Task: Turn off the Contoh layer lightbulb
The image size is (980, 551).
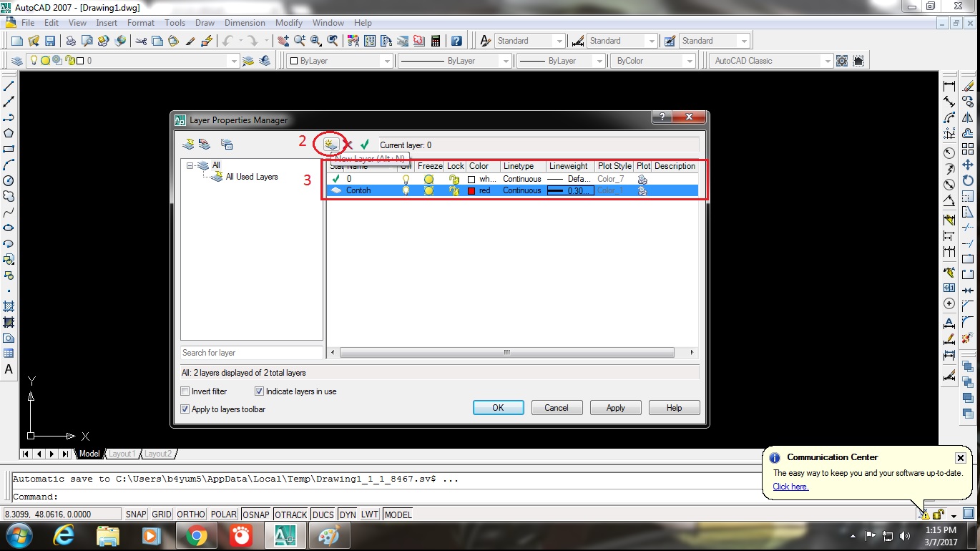Action: (405, 190)
